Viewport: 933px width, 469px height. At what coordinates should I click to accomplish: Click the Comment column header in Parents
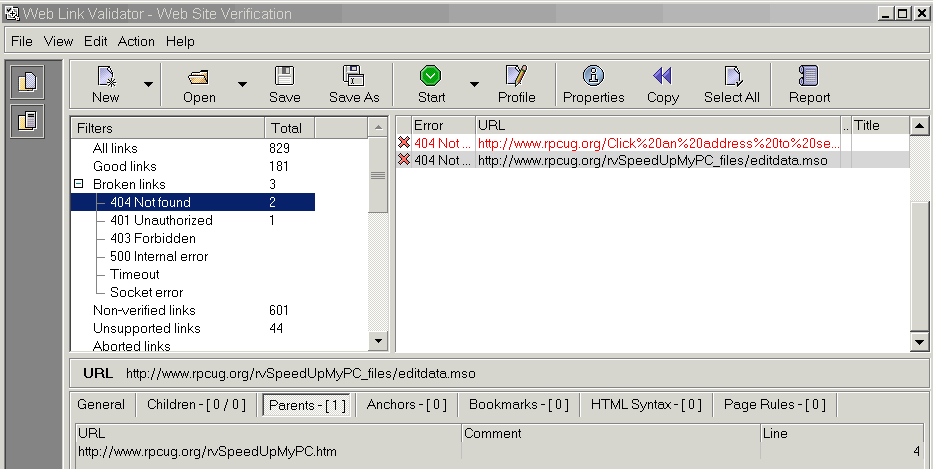tap(610, 433)
